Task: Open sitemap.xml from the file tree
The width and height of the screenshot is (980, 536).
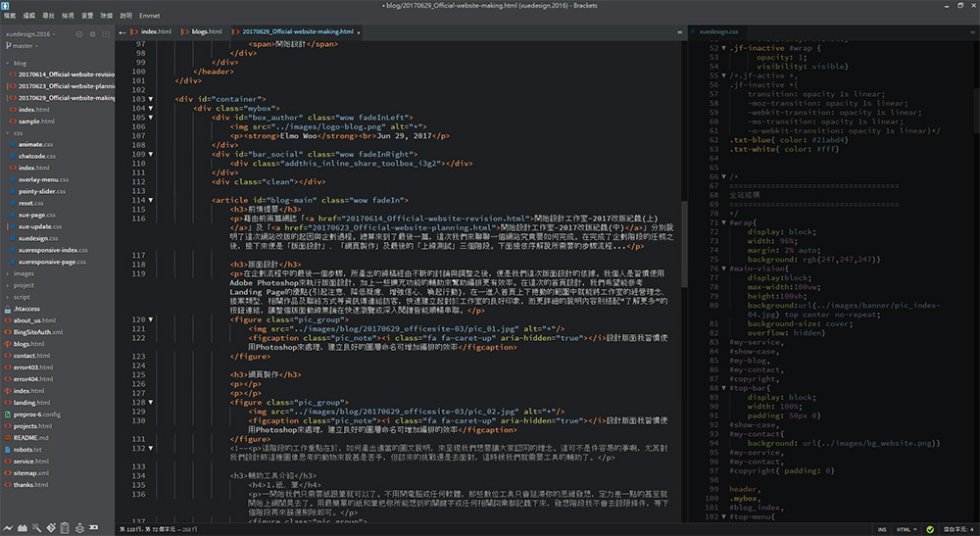Action: 31,472
